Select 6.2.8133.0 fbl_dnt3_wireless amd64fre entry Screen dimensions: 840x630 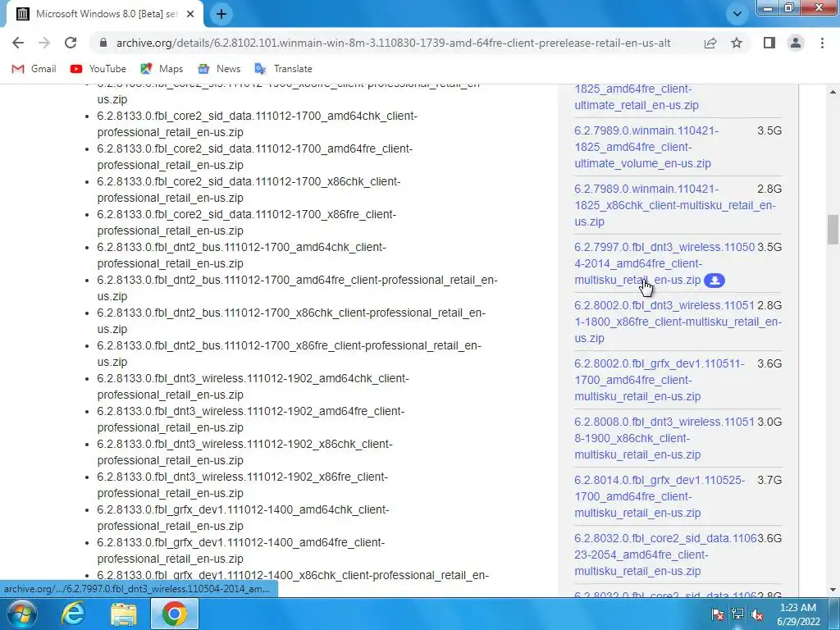pos(251,419)
